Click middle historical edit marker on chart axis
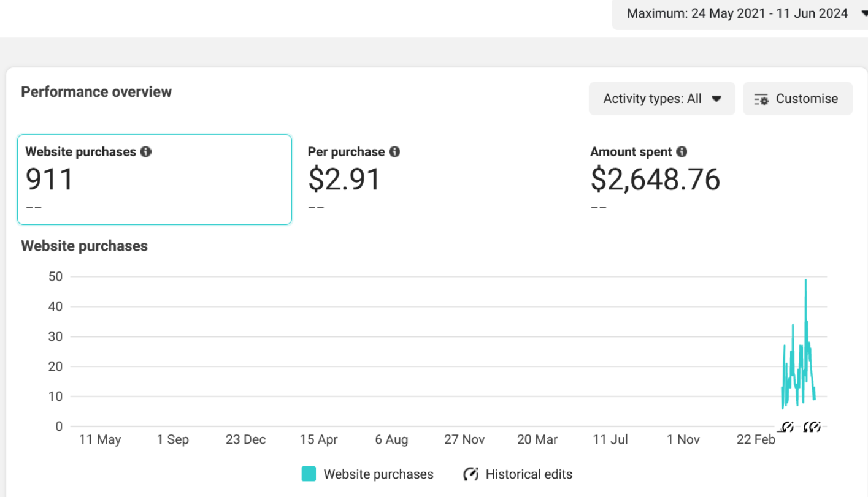The height and width of the screenshot is (497, 868). click(807, 427)
